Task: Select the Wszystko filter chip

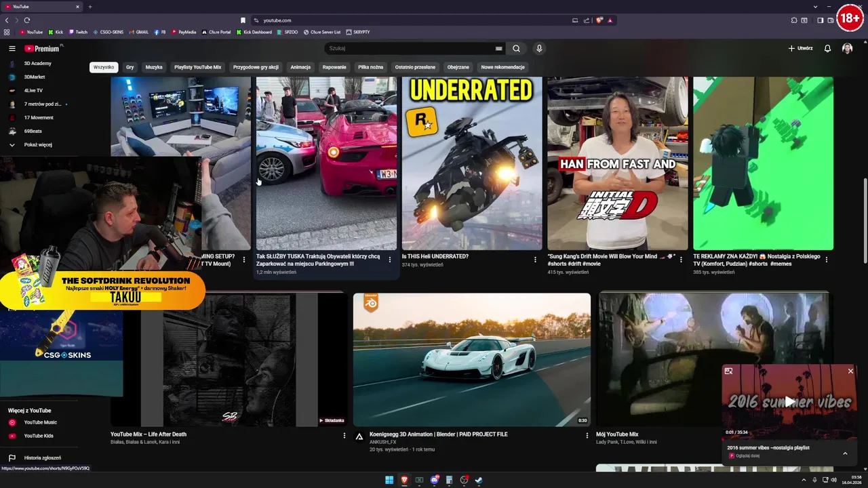Action: (x=104, y=67)
